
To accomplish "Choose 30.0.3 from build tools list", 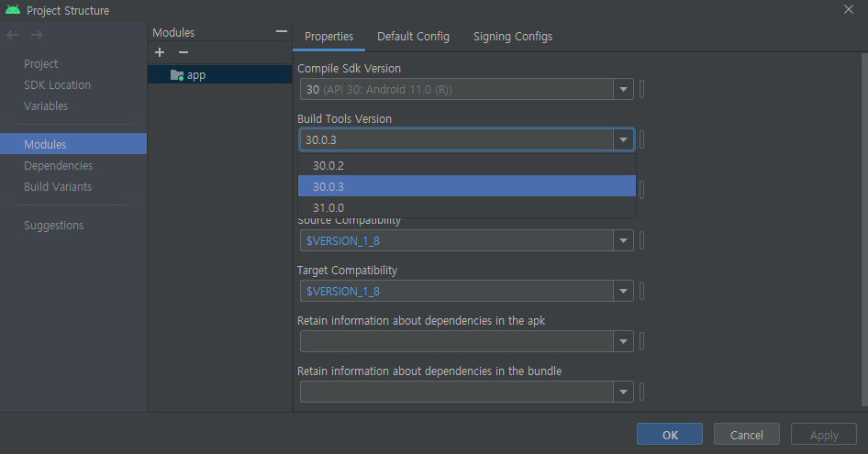I will [467, 186].
